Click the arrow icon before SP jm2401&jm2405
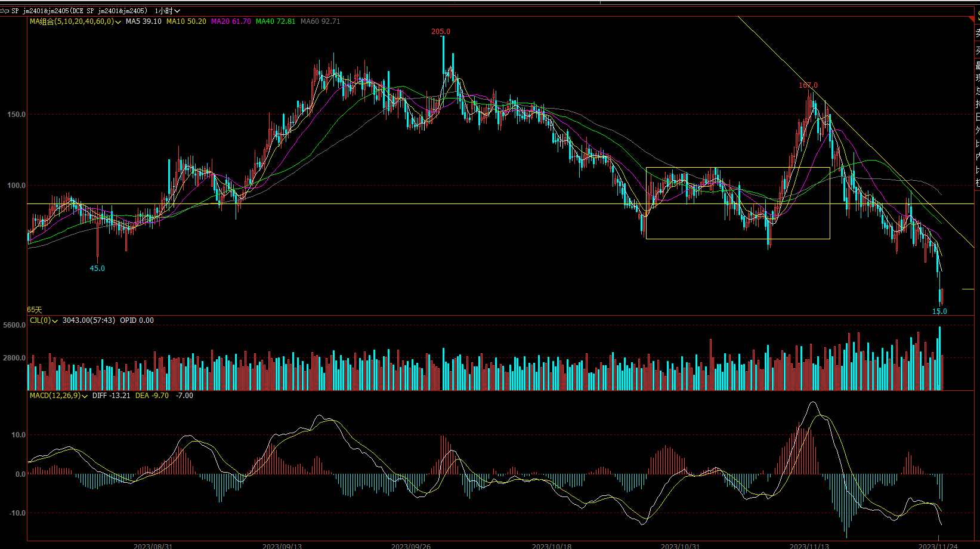 5,11
